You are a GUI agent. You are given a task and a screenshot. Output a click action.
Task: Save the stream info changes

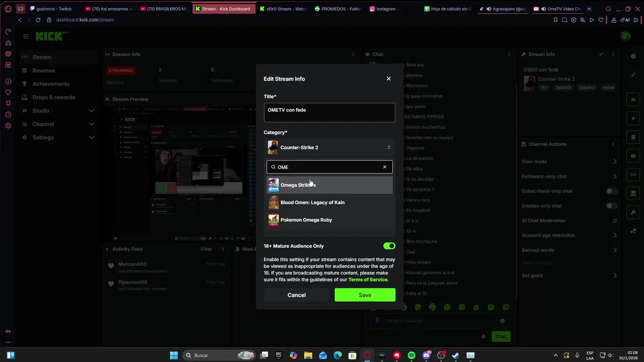[365, 295]
